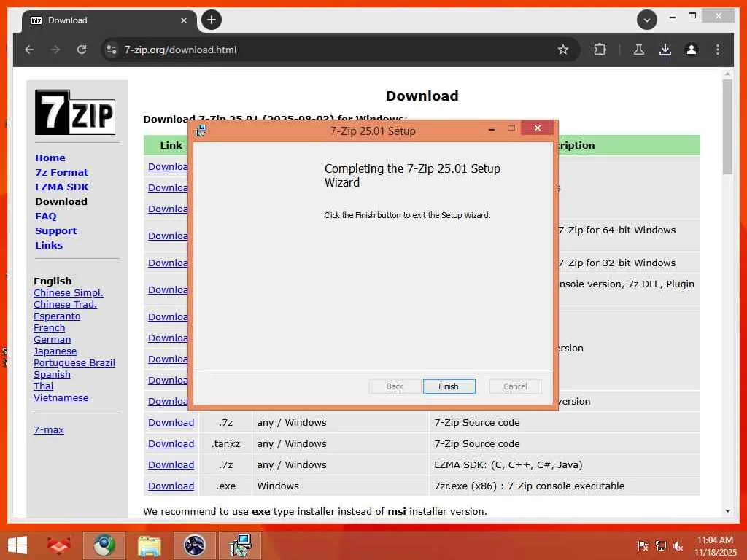
Task: Click Finish in the 7-Zip Setup wizard
Action: click(449, 386)
